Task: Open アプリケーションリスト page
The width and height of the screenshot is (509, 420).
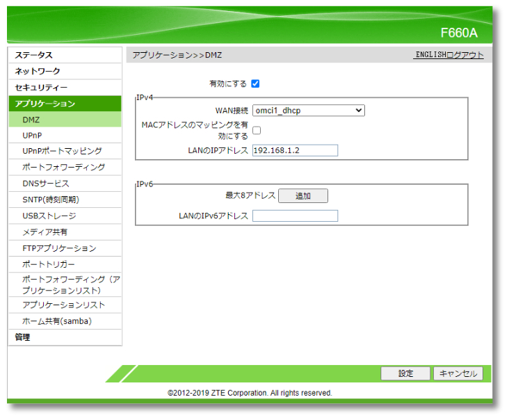Action: click(x=65, y=305)
